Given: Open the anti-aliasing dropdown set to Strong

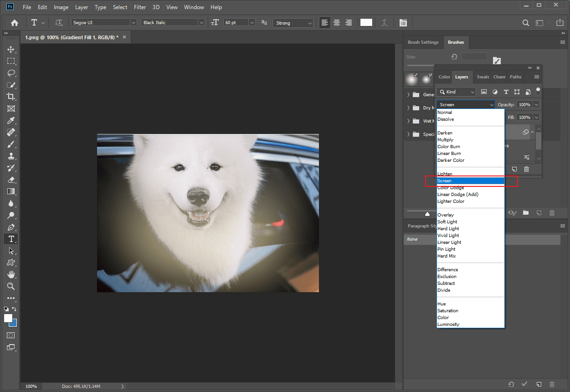Looking at the screenshot, I should pos(293,22).
